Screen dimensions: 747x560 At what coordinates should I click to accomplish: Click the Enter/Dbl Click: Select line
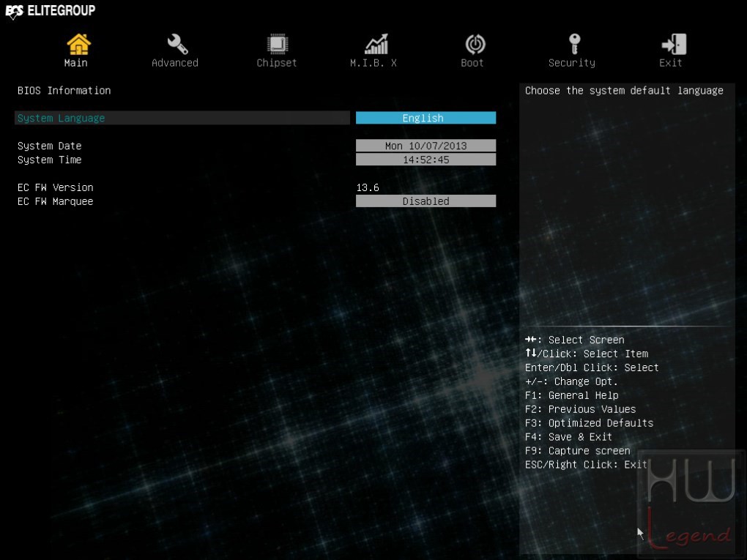click(592, 367)
